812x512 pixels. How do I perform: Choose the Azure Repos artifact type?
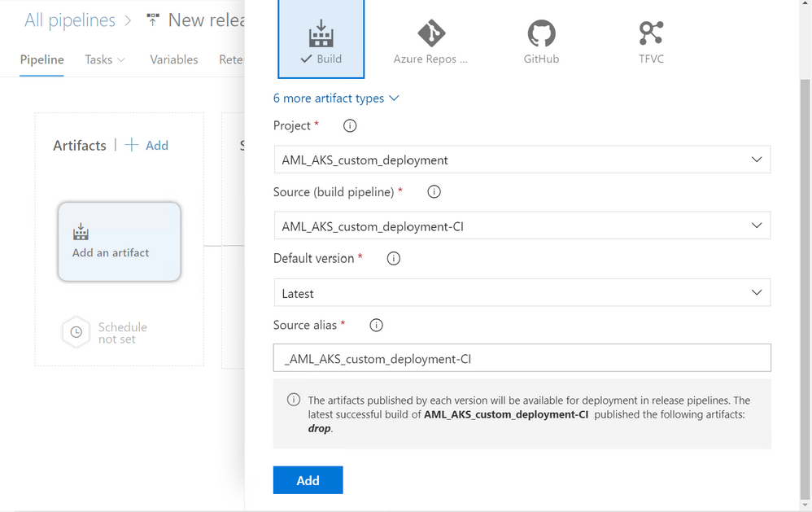(430, 42)
